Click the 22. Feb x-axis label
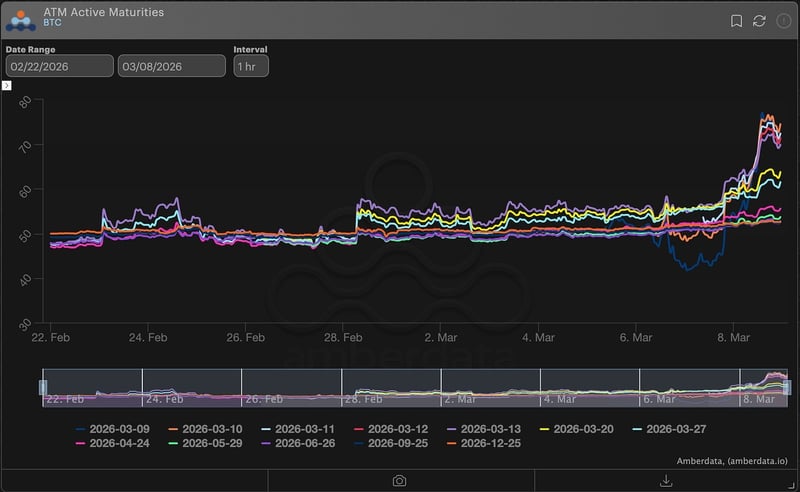The width and height of the screenshot is (800, 492). tap(51, 337)
